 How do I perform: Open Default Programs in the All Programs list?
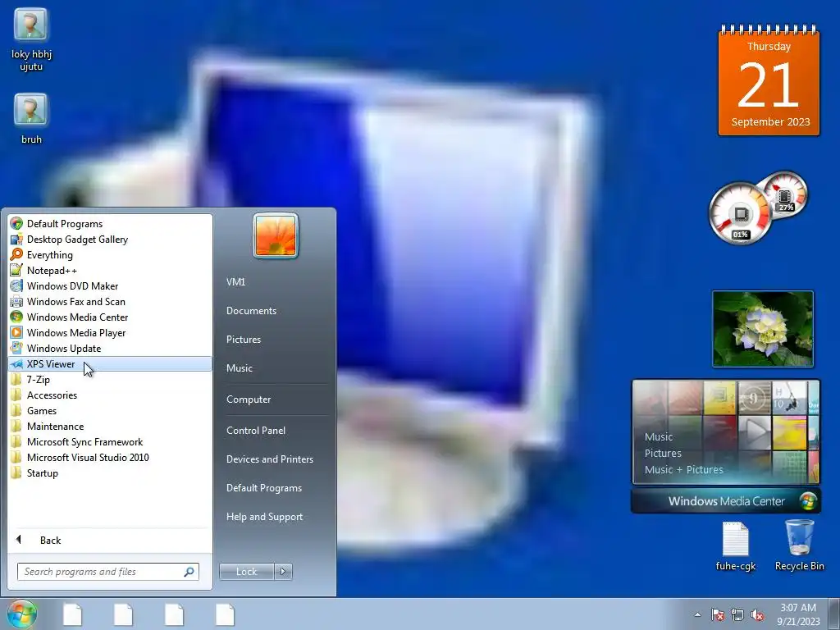(x=110, y=224)
